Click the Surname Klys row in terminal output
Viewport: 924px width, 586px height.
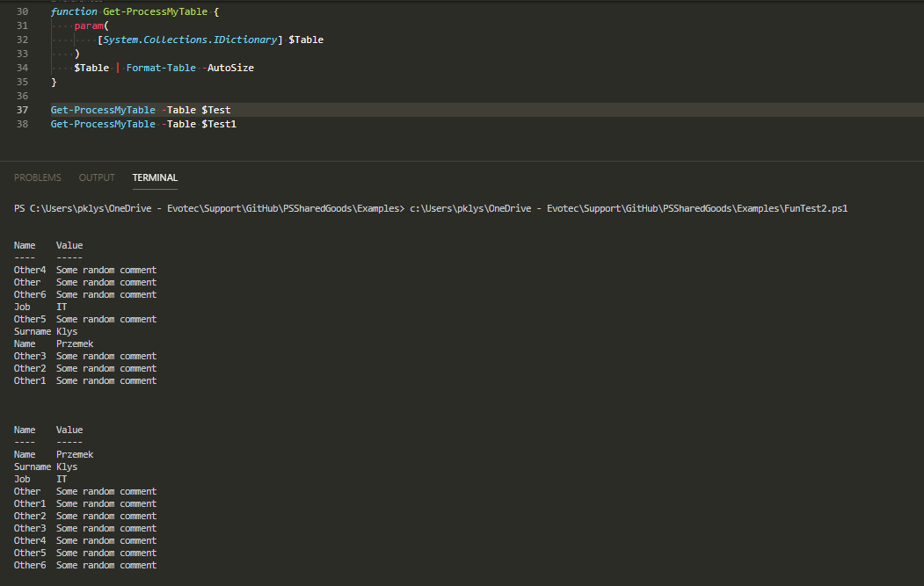click(44, 330)
